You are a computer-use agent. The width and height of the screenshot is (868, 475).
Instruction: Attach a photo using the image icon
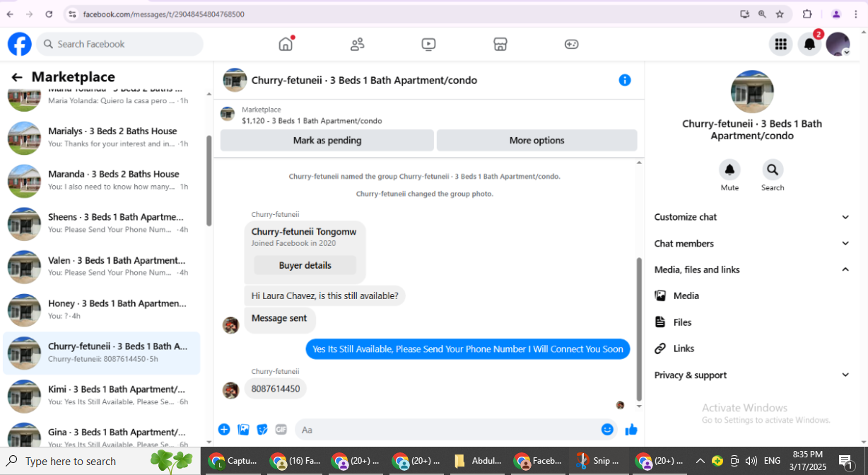point(243,429)
